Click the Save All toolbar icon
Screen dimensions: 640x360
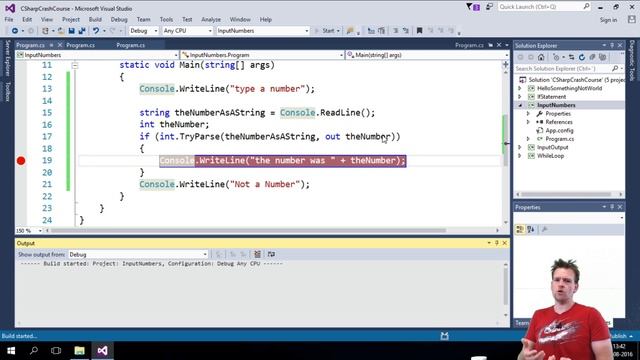82,31
